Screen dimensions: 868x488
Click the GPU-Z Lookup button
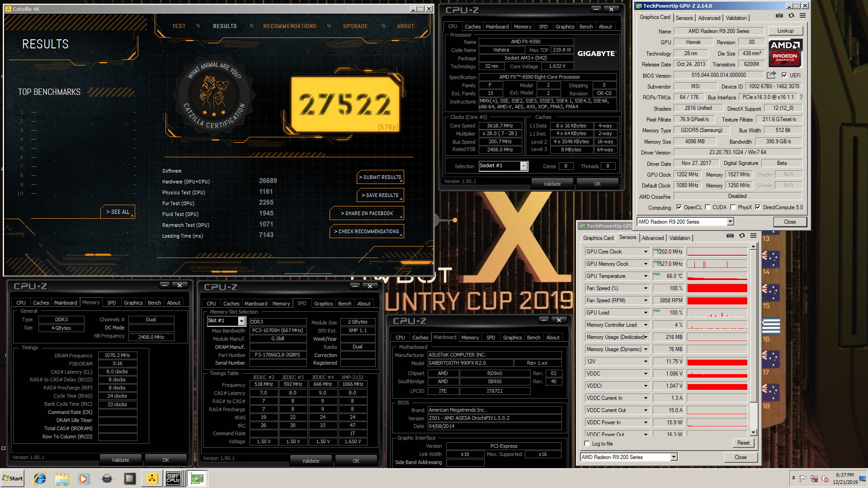(785, 31)
